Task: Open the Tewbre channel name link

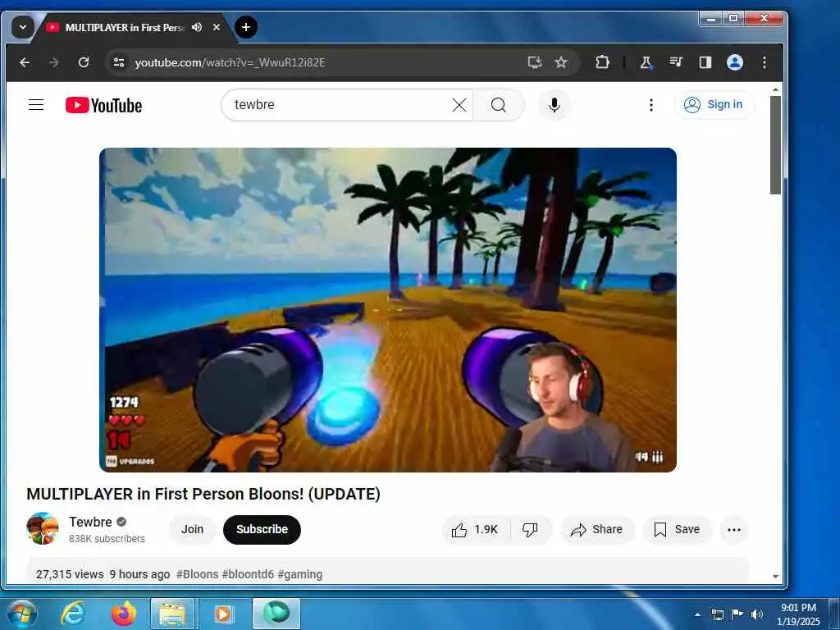Action: pyautogui.click(x=90, y=522)
